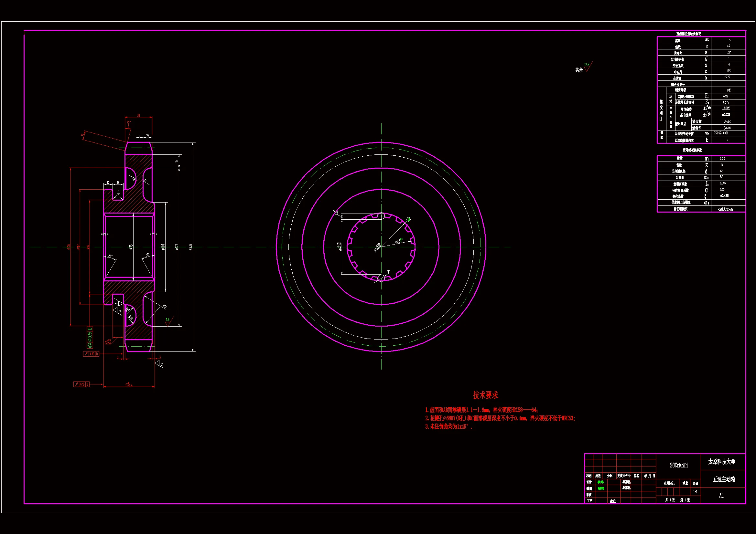756x534 pixels.
Task: Click the 技术要求 heading text
Action: [485, 395]
